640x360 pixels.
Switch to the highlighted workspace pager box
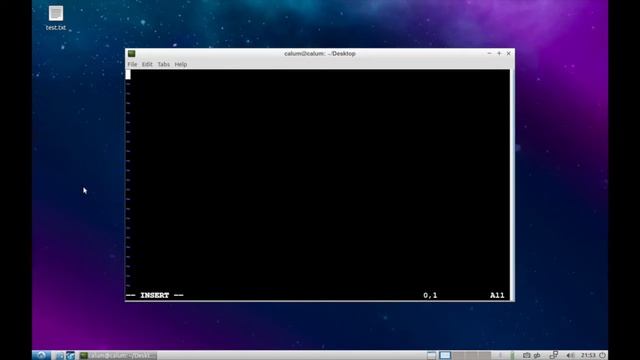pos(445,356)
